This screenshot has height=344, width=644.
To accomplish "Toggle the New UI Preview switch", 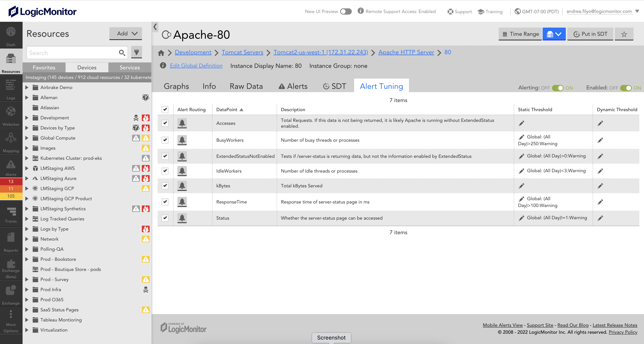I will coord(346,11).
